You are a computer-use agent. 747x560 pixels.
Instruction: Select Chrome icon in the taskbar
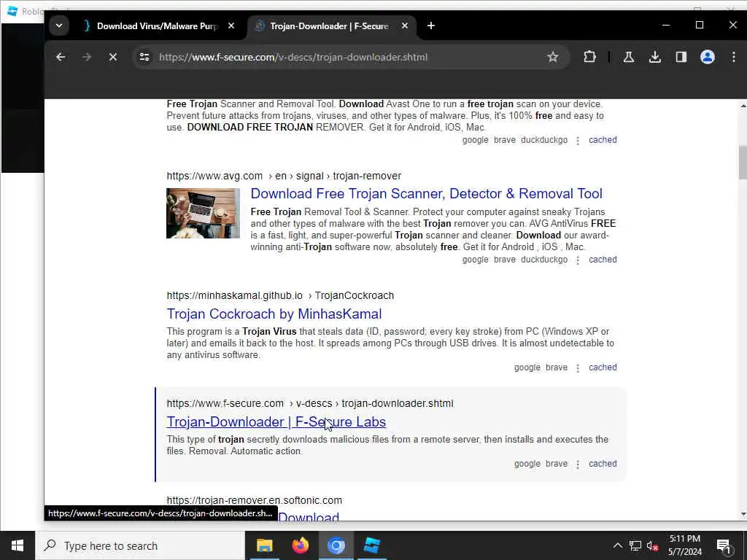pos(336,545)
